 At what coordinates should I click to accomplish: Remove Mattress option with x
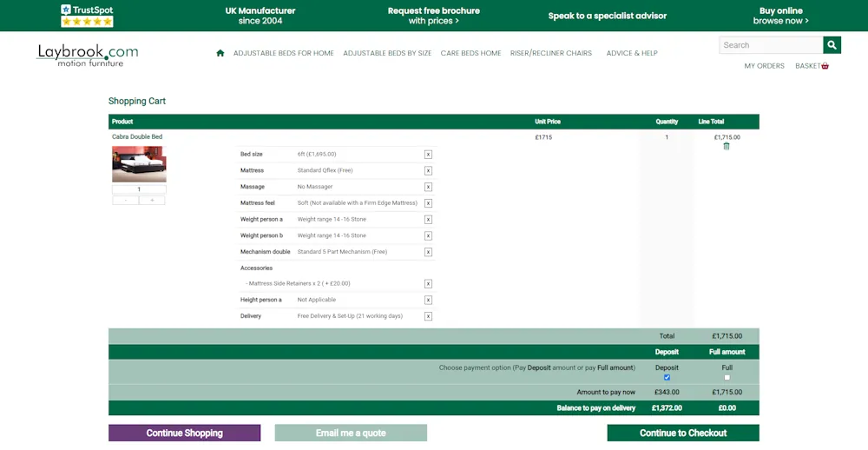[428, 170]
